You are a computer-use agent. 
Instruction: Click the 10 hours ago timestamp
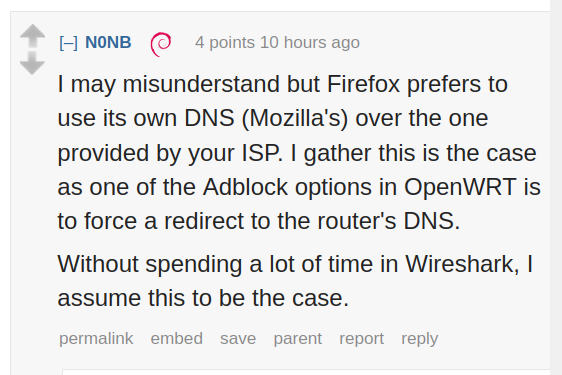point(310,43)
